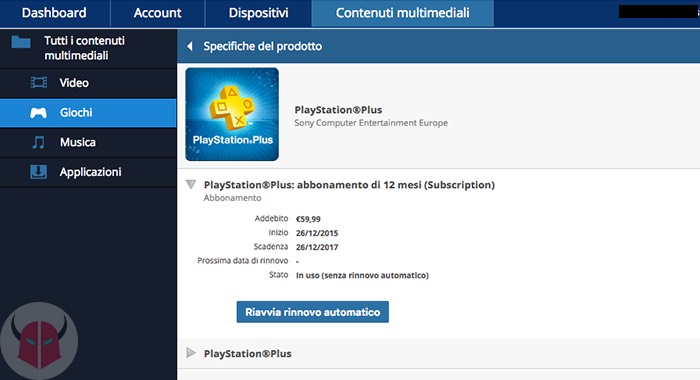Click the gamepad Giochi icon
Image resolution: width=700 pixels, height=380 pixels.
pos(38,113)
